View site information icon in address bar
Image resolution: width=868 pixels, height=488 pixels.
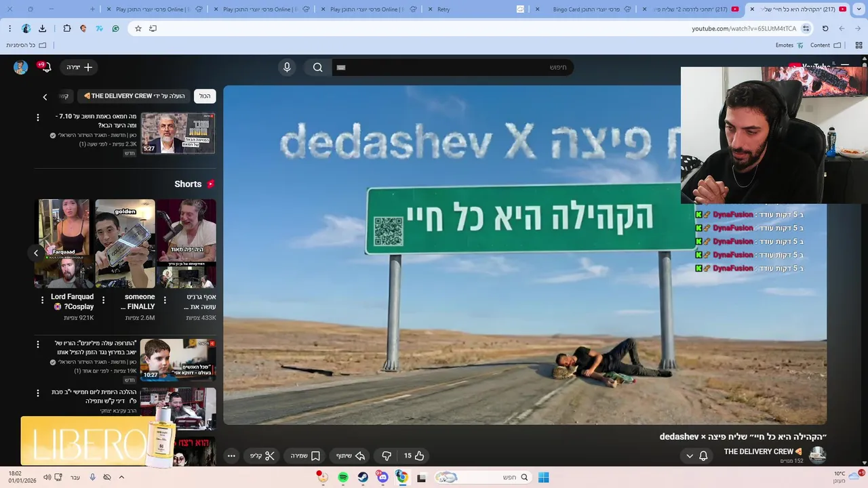click(x=806, y=28)
